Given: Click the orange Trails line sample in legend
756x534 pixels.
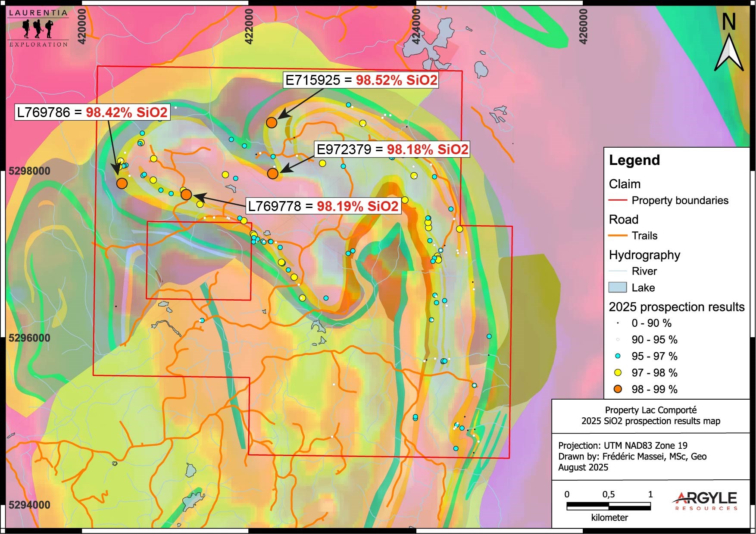Looking at the screenshot, I should point(617,236).
